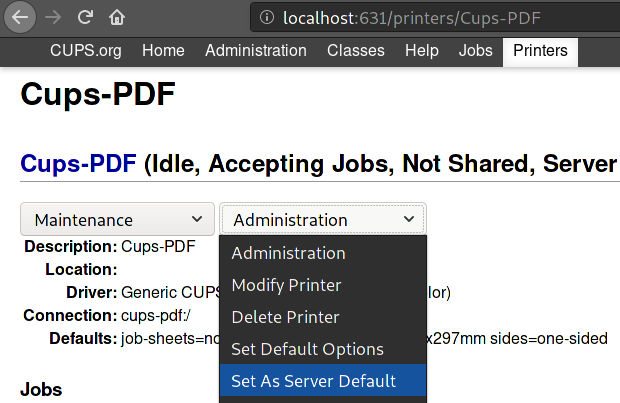Open the CUPS.org navigation link
The image size is (620, 403).
[86, 51]
